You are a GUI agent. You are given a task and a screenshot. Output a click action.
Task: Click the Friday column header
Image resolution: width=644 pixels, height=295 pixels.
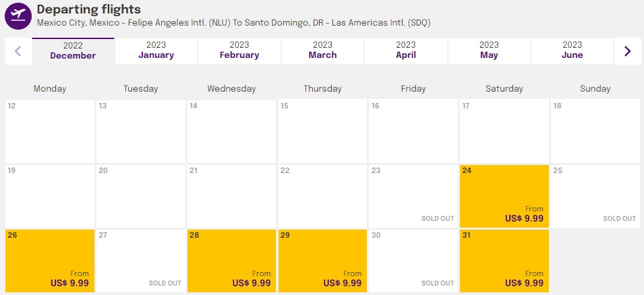coord(413,89)
